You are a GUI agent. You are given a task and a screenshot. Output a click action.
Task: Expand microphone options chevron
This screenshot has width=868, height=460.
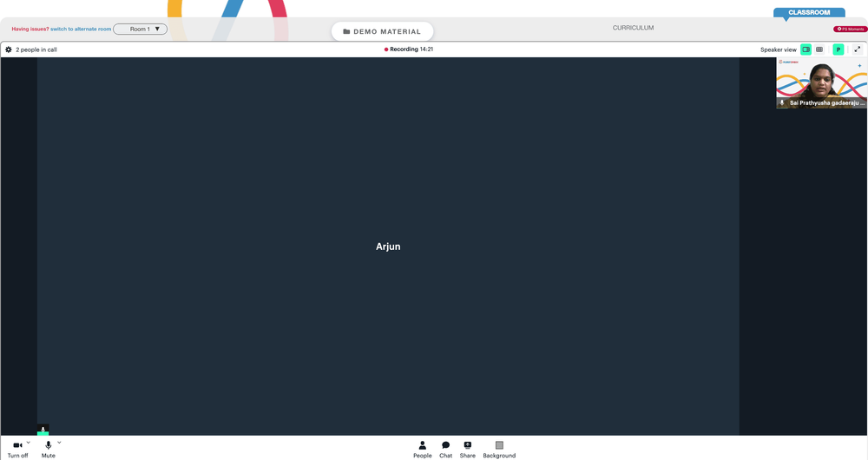tap(59, 443)
